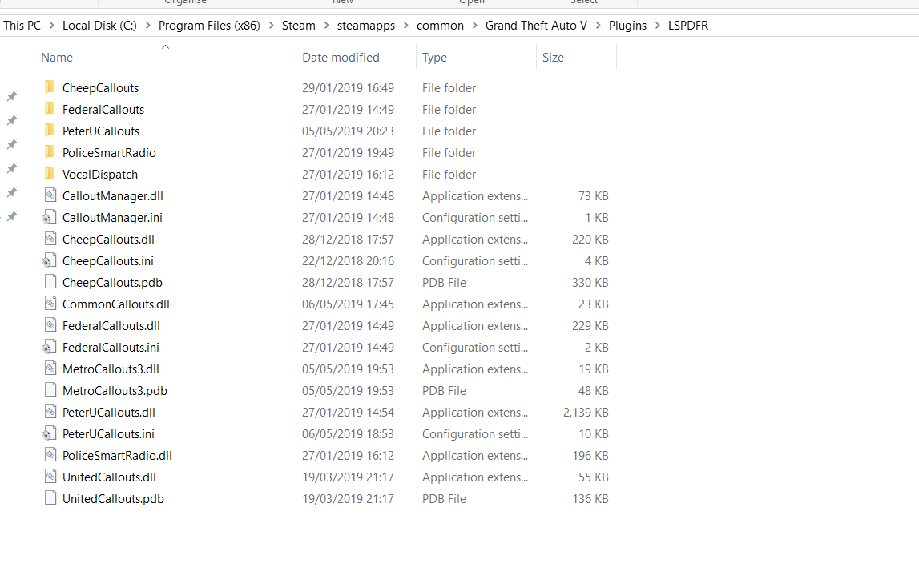Navigate to Local Disk (C:) breadcrumb

tap(99, 25)
